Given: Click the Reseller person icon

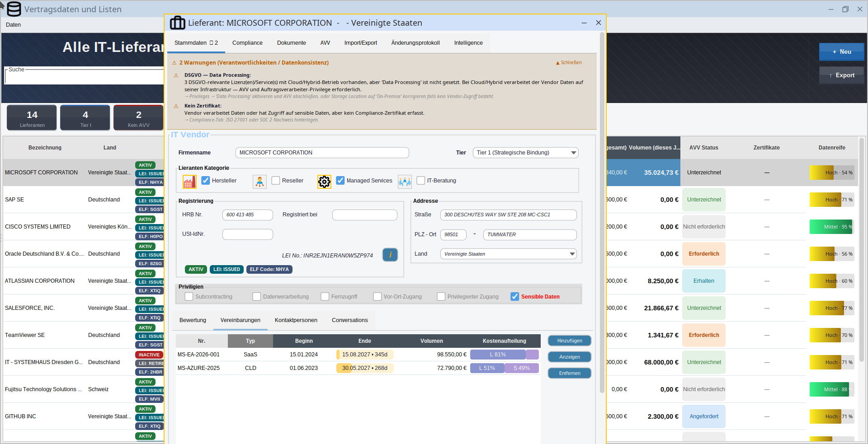Looking at the screenshot, I should click(x=259, y=181).
